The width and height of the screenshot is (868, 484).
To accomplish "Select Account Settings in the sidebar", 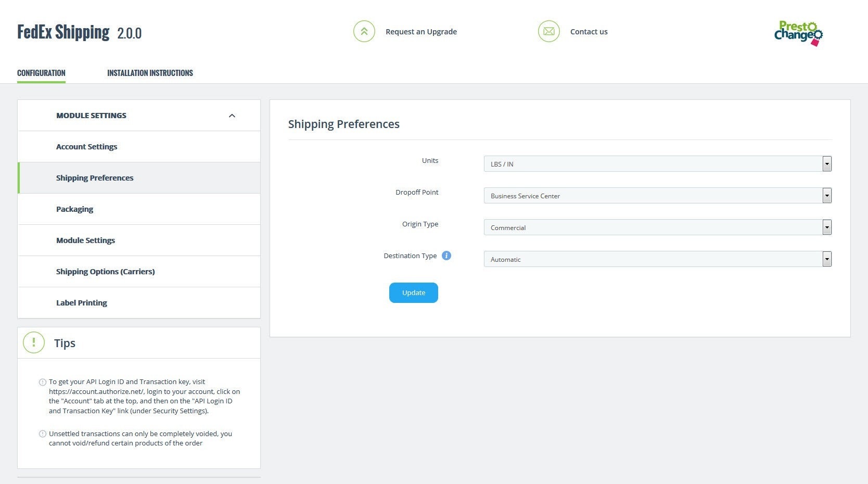I will pyautogui.click(x=139, y=147).
